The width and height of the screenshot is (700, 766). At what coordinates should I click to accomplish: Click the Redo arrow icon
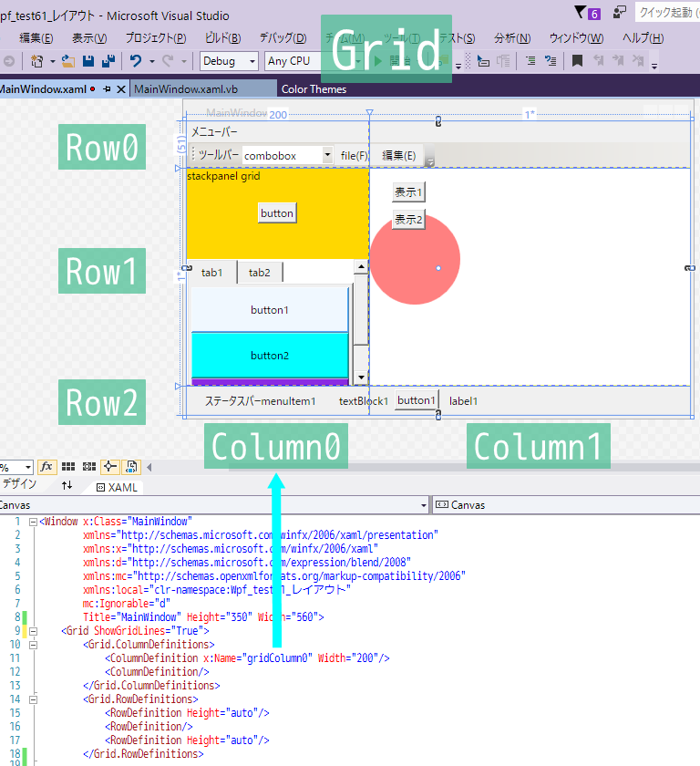[168, 61]
